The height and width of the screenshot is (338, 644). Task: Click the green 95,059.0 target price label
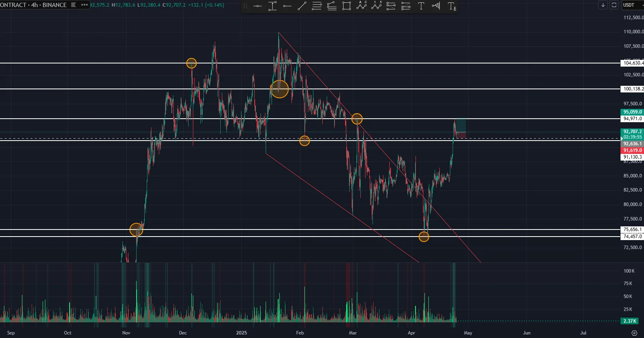tap(632, 112)
